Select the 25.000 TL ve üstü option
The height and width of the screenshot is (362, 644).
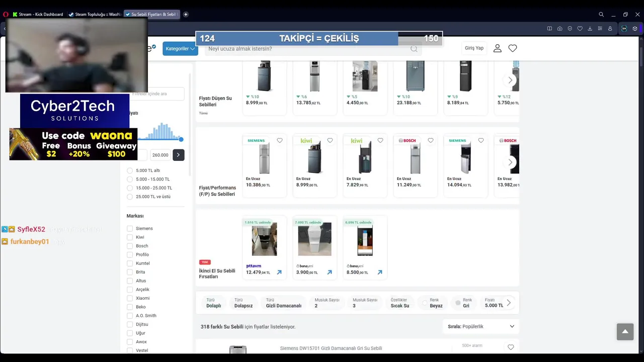tap(130, 197)
